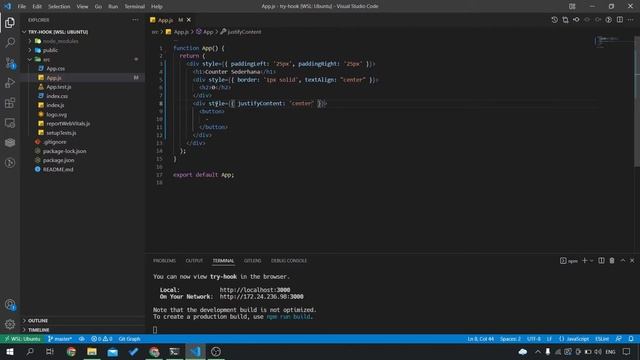Open Git Graph from status bar
Screen dimensions: 640x360
pos(129,339)
